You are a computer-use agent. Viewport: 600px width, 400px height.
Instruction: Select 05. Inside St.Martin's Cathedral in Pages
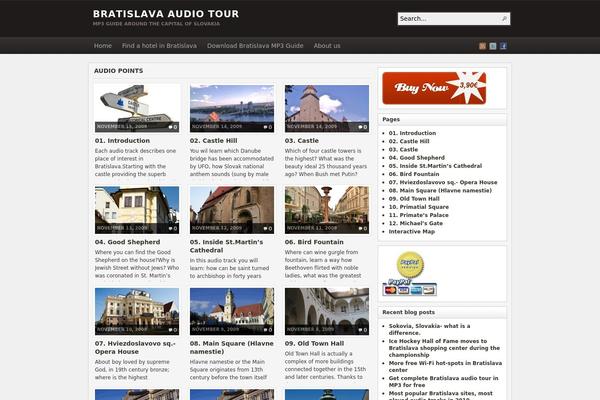tap(435, 166)
